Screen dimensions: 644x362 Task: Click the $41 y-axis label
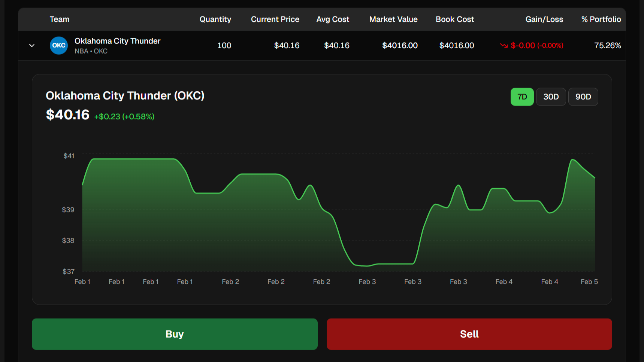pyautogui.click(x=69, y=156)
